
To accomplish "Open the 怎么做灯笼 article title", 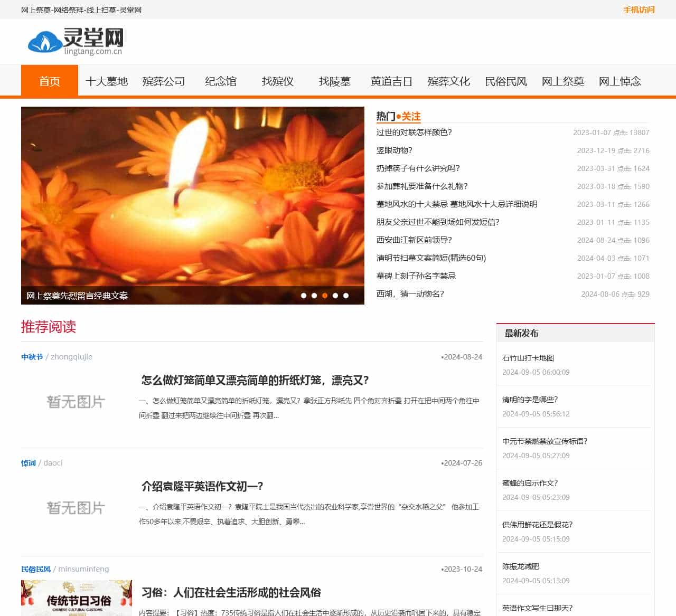I will (x=255, y=380).
